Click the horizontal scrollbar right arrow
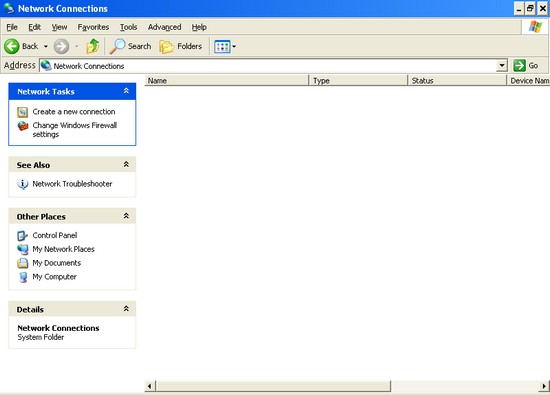 coord(544,386)
